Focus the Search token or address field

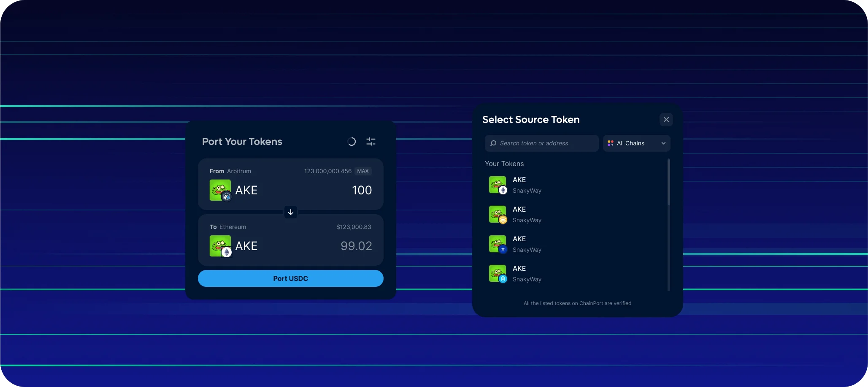point(542,143)
